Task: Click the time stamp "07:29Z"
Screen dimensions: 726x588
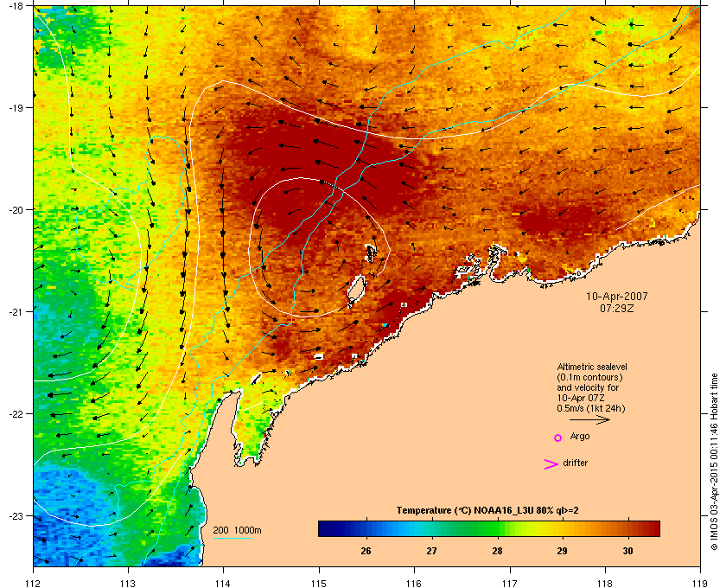Action: point(617,308)
